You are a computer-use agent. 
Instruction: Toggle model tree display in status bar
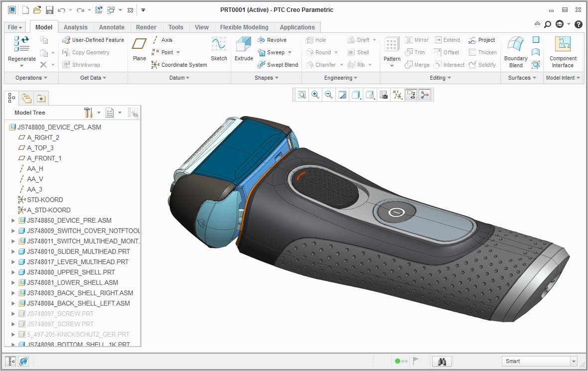point(11,361)
